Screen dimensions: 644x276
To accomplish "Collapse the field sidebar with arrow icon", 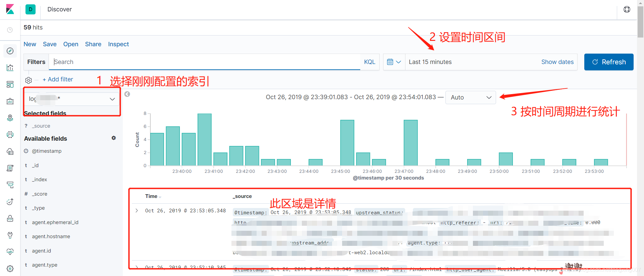I will [x=127, y=94].
